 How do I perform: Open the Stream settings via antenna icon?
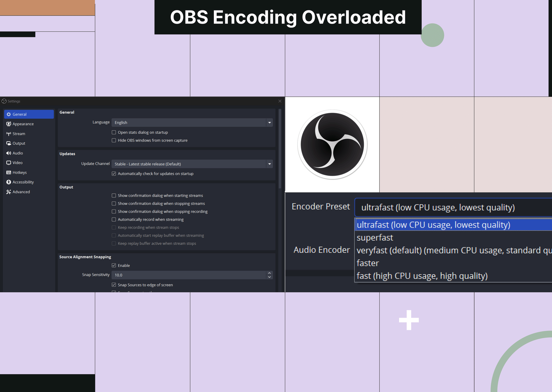pos(9,134)
